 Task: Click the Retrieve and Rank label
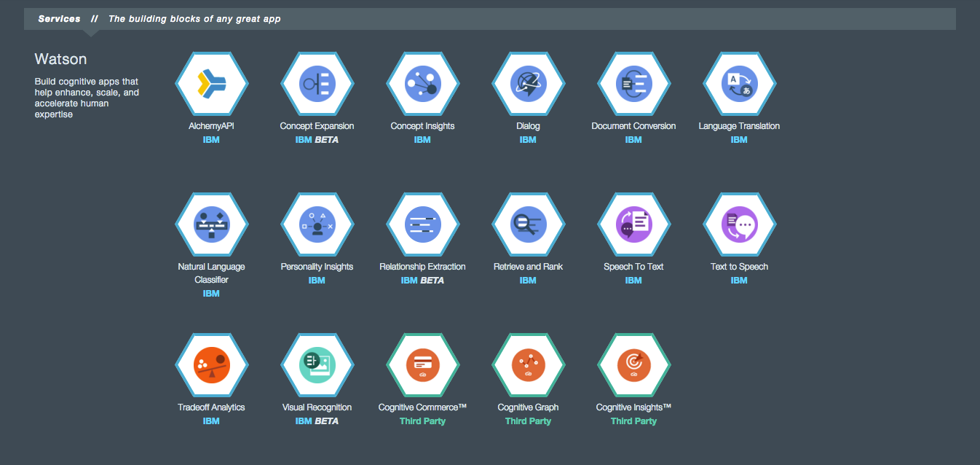tap(528, 267)
